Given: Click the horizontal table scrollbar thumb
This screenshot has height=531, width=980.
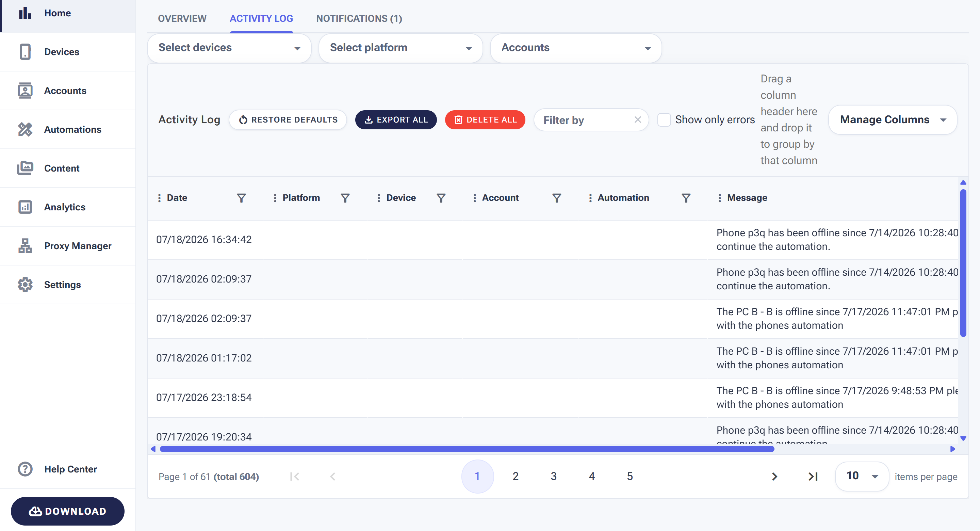Looking at the screenshot, I should click(x=467, y=449).
